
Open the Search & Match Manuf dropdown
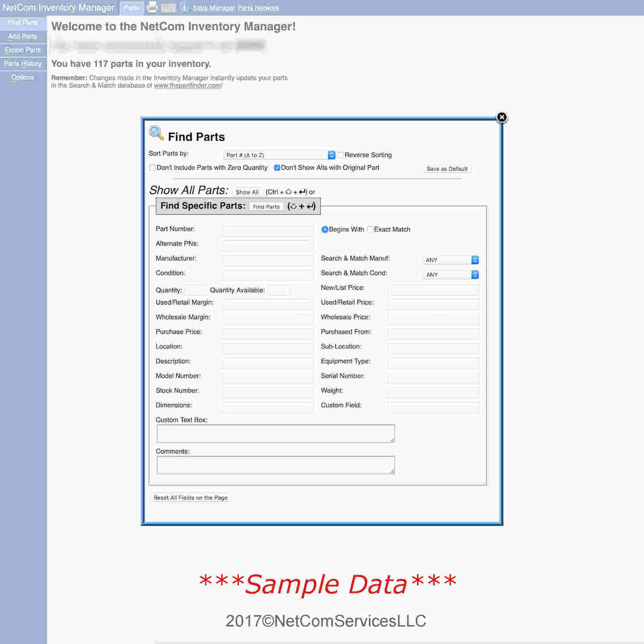coord(451,260)
